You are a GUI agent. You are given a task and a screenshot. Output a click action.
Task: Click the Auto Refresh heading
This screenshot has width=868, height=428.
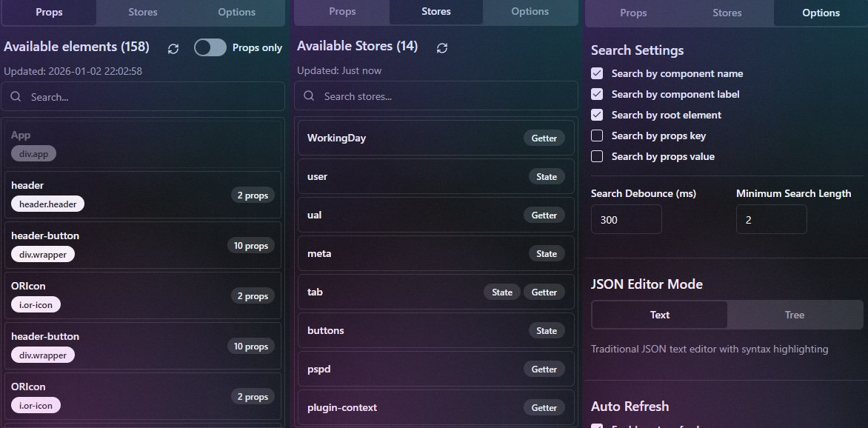click(630, 406)
